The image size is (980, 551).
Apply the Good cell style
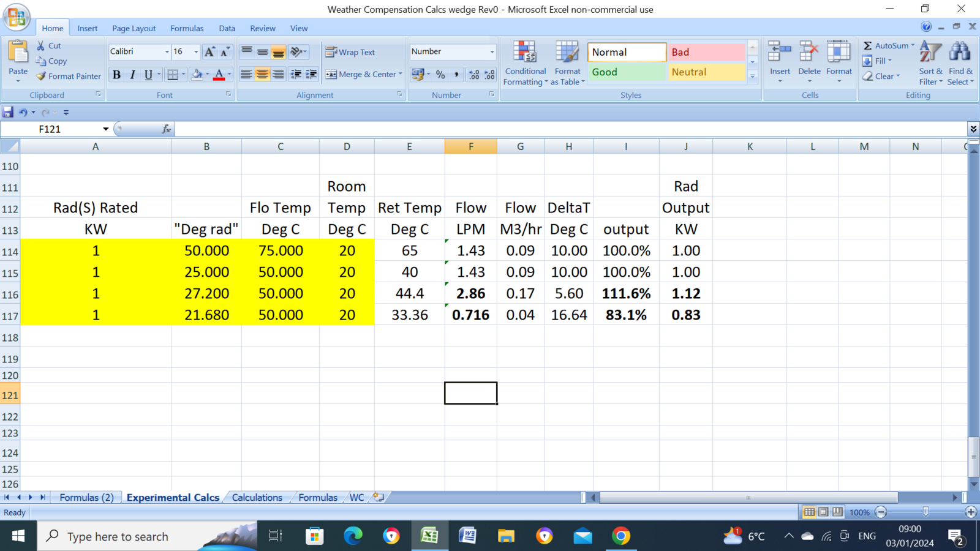tap(626, 72)
